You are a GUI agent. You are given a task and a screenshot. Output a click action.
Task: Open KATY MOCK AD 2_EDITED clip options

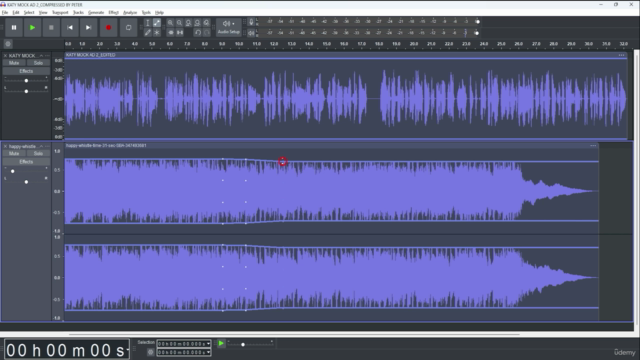tap(621, 55)
